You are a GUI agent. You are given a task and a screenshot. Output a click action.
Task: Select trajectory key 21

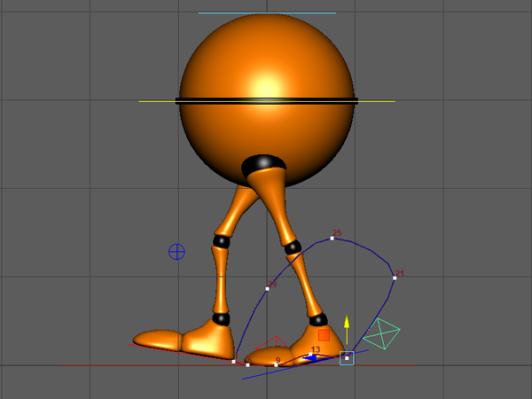pyautogui.click(x=395, y=278)
